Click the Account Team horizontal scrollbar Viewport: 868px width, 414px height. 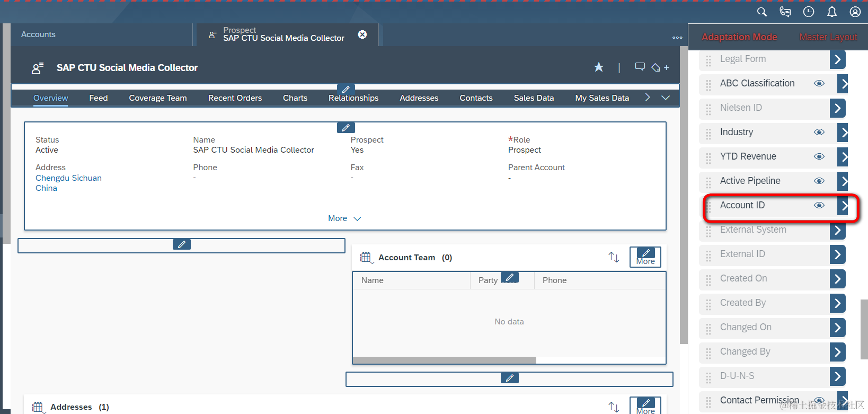tap(444, 360)
